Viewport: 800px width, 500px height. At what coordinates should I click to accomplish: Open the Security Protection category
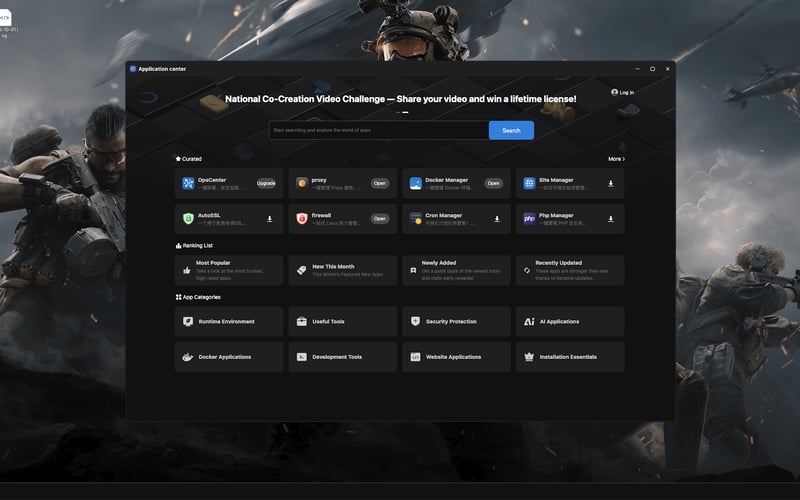457,321
